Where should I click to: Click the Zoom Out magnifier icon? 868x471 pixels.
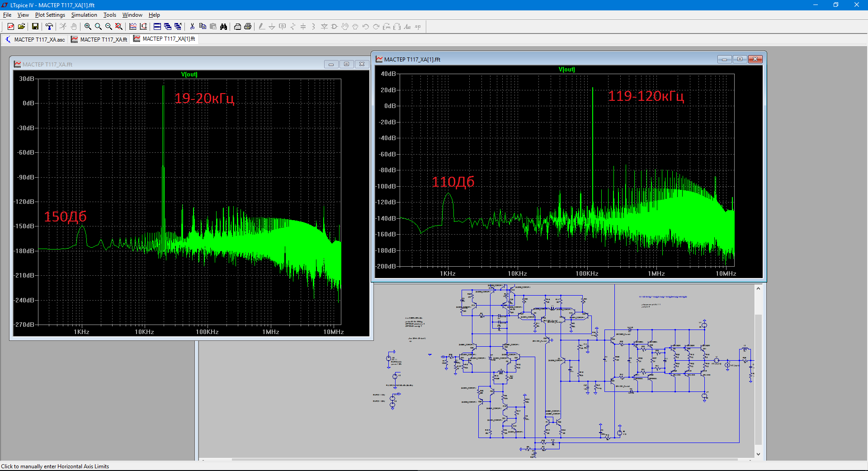(x=108, y=27)
